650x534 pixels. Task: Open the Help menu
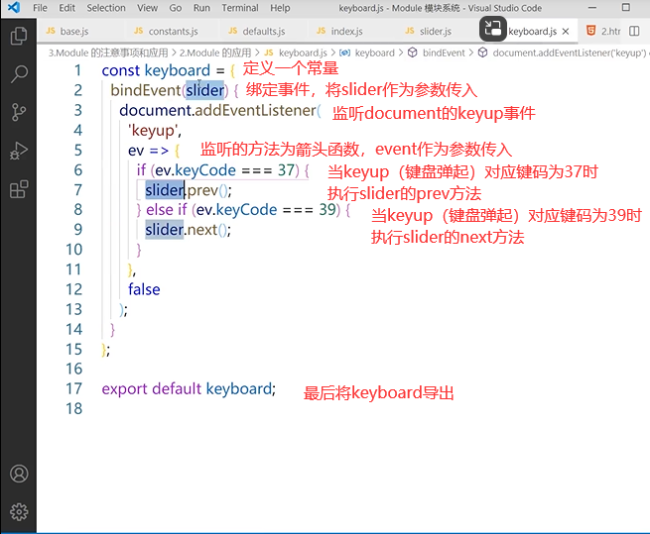pos(280,8)
